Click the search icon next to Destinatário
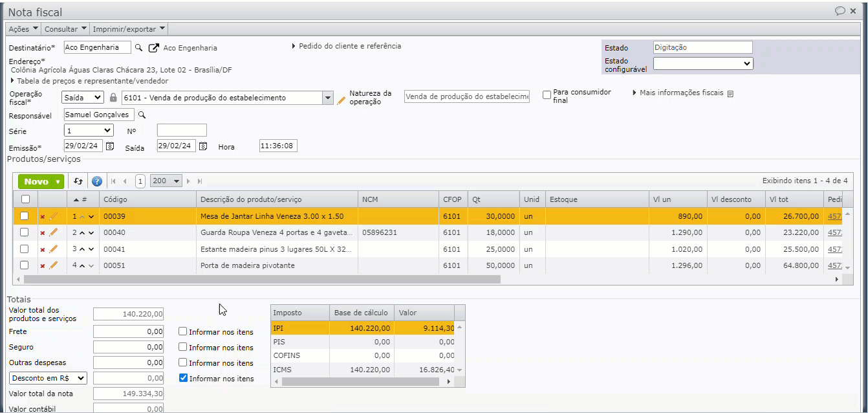Image resolution: width=868 pixels, height=413 pixels. tap(138, 47)
